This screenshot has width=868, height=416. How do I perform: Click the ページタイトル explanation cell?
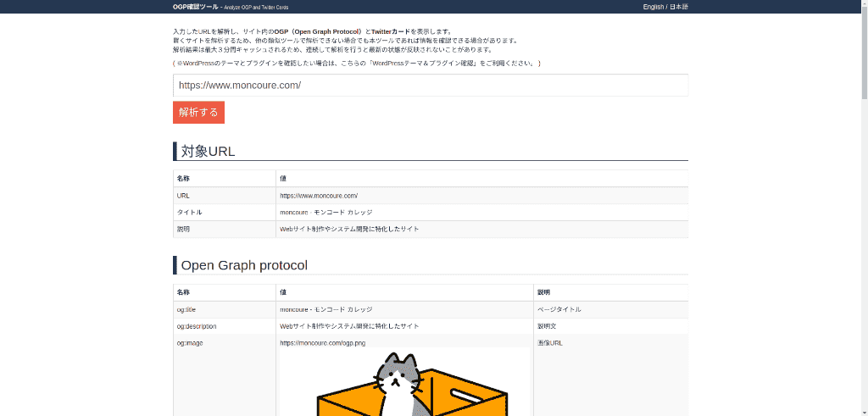pos(559,309)
